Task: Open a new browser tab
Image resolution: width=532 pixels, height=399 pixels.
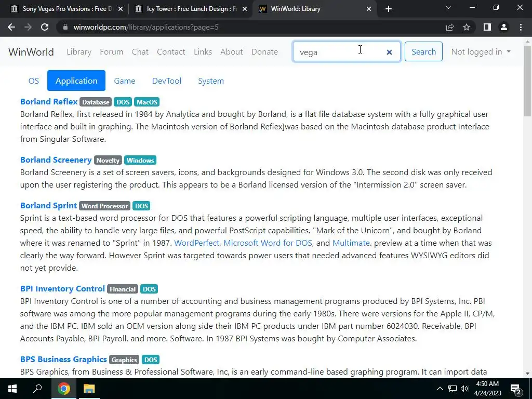Action: [x=389, y=9]
